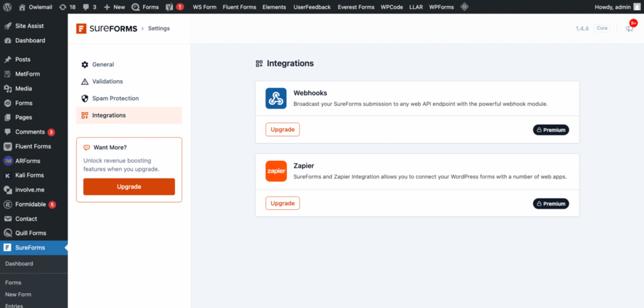Image resolution: width=644 pixels, height=308 pixels.
Task: Open the UserFeedback admin bar item
Action: 312,7
